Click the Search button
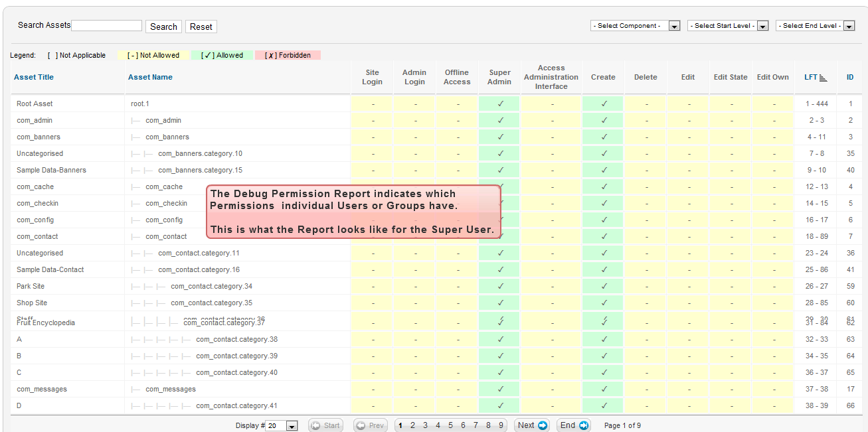 pyautogui.click(x=163, y=27)
